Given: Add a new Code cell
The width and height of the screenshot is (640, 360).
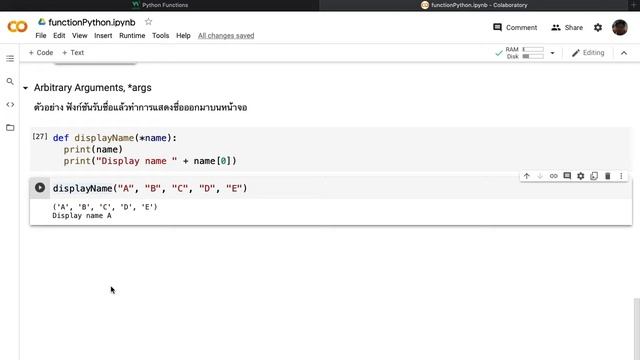Looking at the screenshot, I should point(41,53).
